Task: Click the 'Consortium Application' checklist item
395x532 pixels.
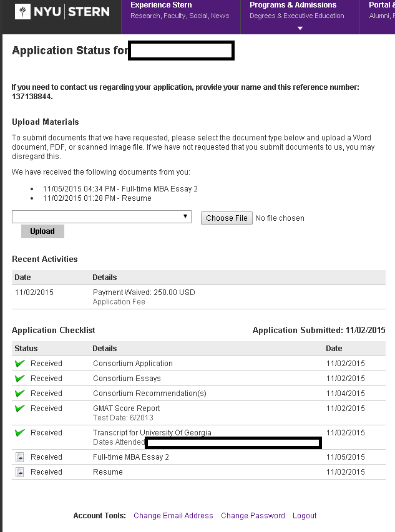Action: (x=133, y=364)
